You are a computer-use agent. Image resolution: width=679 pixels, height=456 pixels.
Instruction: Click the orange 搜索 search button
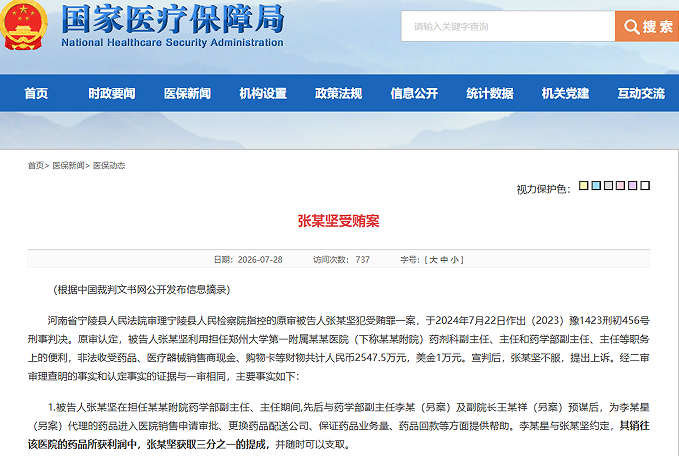coord(647,26)
